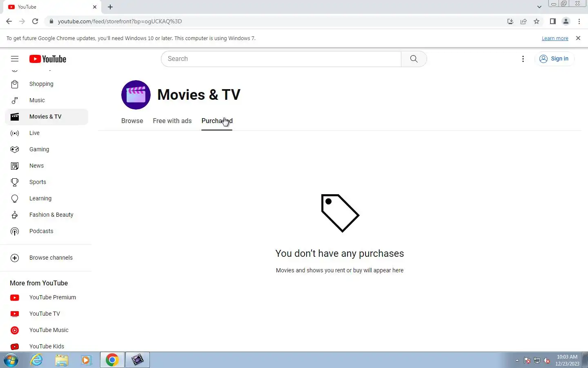The width and height of the screenshot is (588, 368).
Task: Bookmark this page with star icon
Action: [x=537, y=21]
